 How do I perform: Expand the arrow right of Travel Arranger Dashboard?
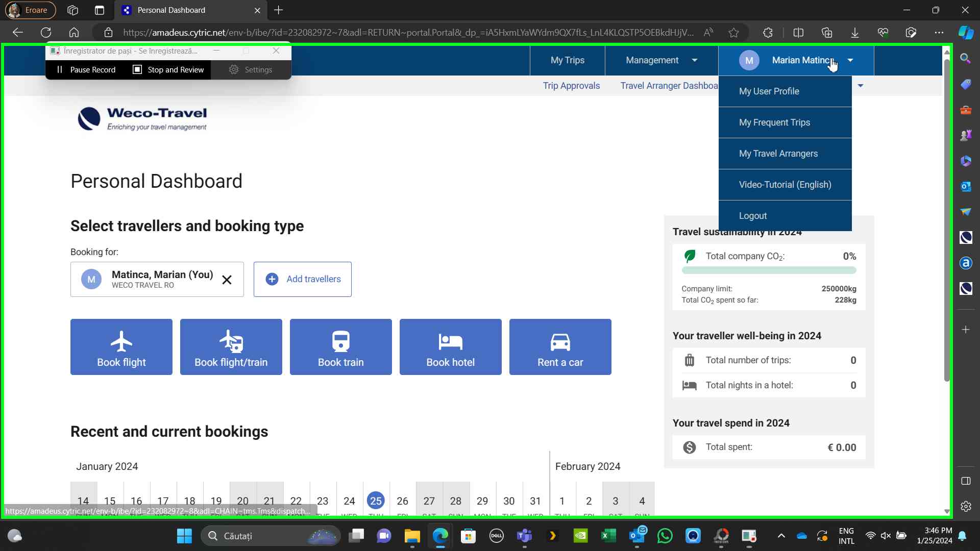click(x=861, y=86)
